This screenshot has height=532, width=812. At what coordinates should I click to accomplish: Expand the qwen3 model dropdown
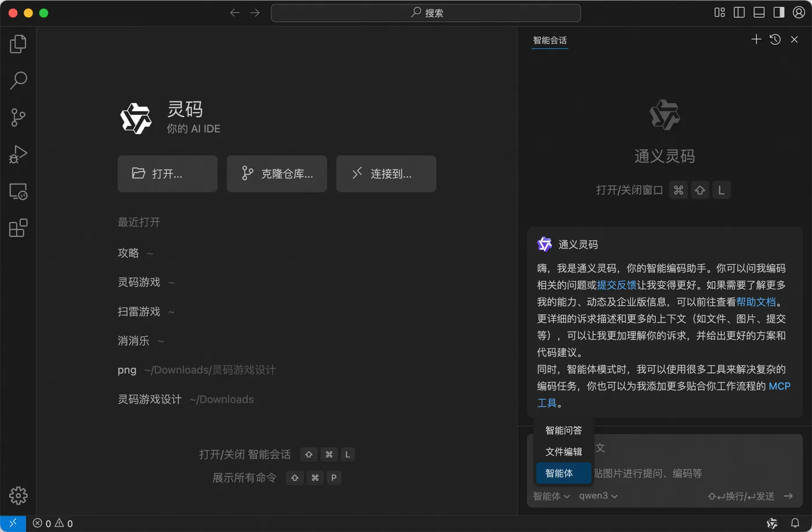[x=598, y=496]
